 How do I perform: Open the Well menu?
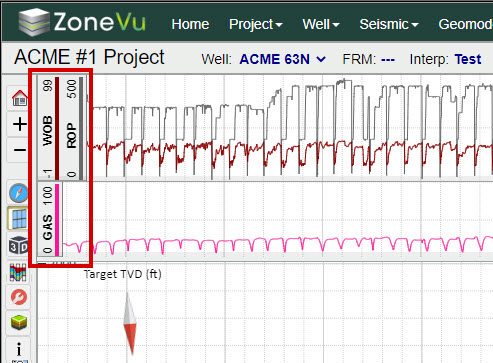tap(321, 24)
